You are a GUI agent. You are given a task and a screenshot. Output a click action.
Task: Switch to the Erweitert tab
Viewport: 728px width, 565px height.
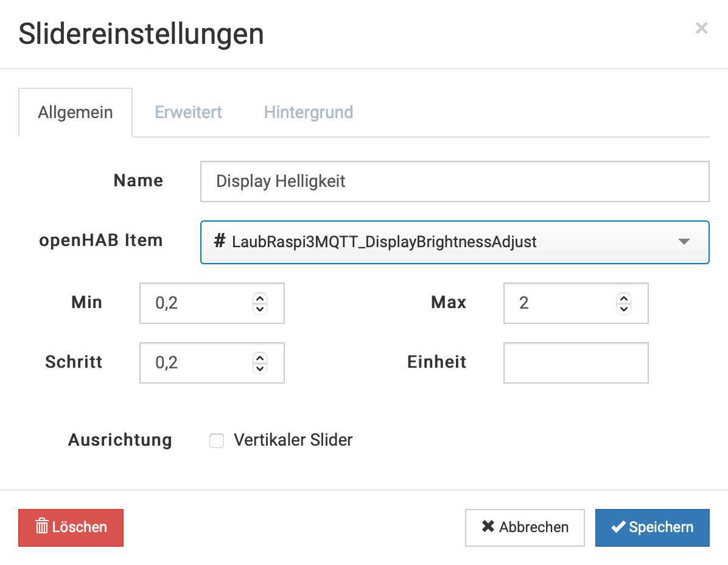188,113
